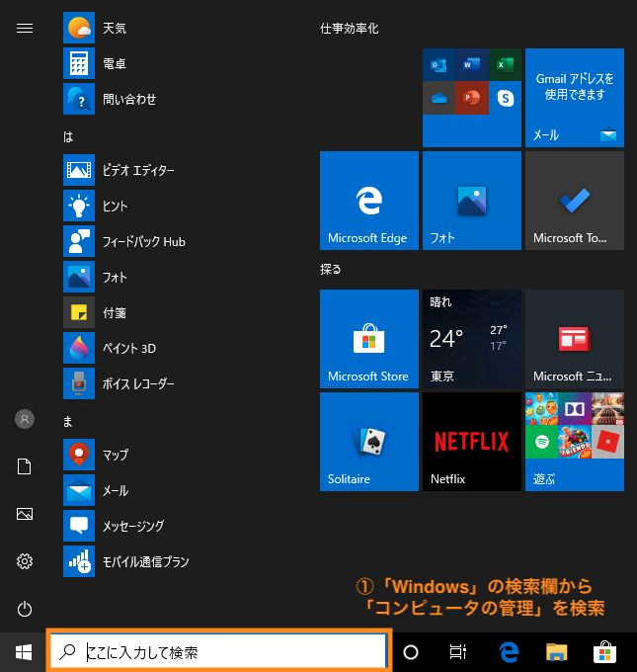Click the 探る tile group header

click(x=330, y=270)
